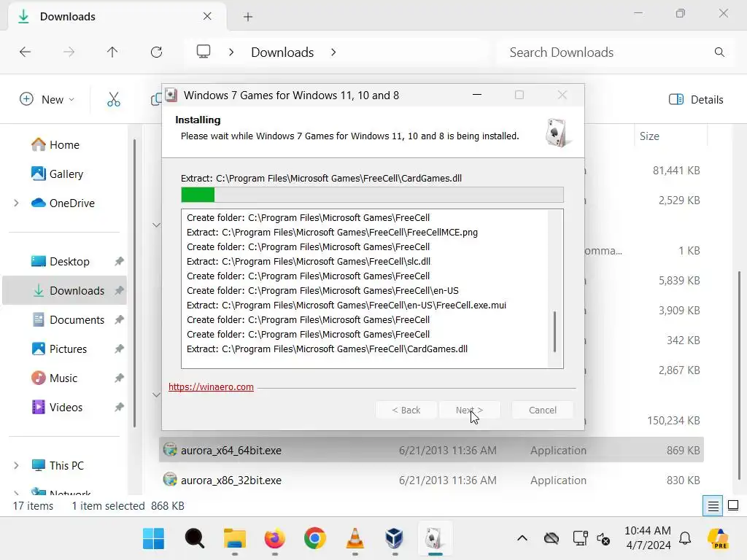The image size is (747, 560).
Task: Click the 150,234 KB size cell
Action: click(673, 421)
